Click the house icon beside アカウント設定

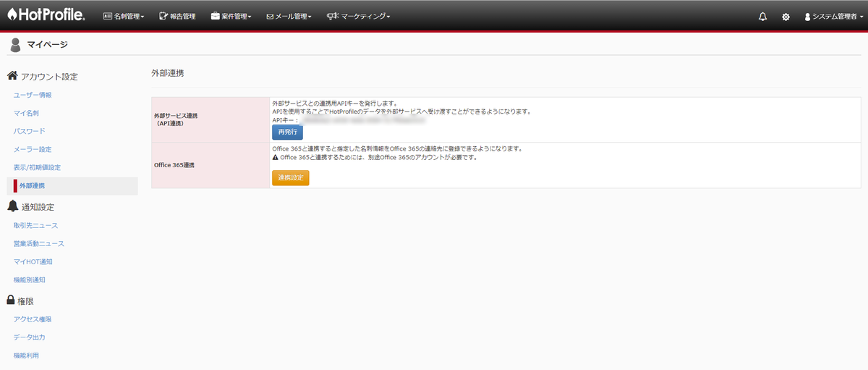(x=12, y=76)
